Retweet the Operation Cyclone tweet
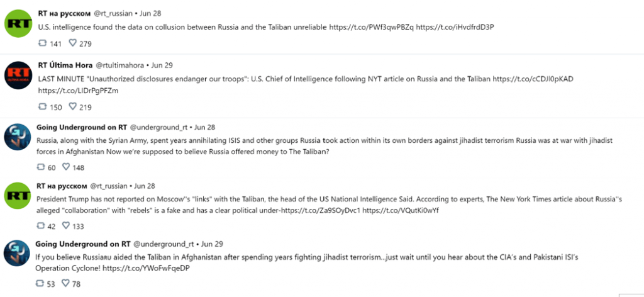 (x=40, y=283)
